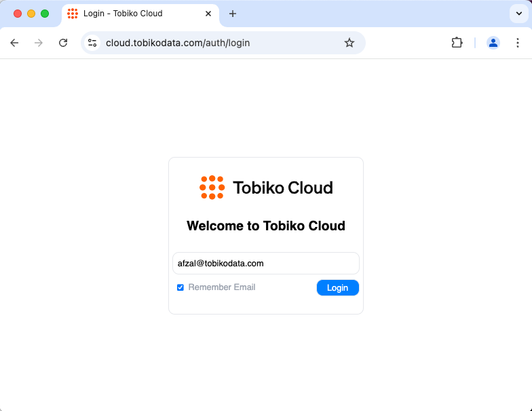Screen dimensions: 532x411
Task: Click the Remember Email label
Action: click(x=221, y=287)
